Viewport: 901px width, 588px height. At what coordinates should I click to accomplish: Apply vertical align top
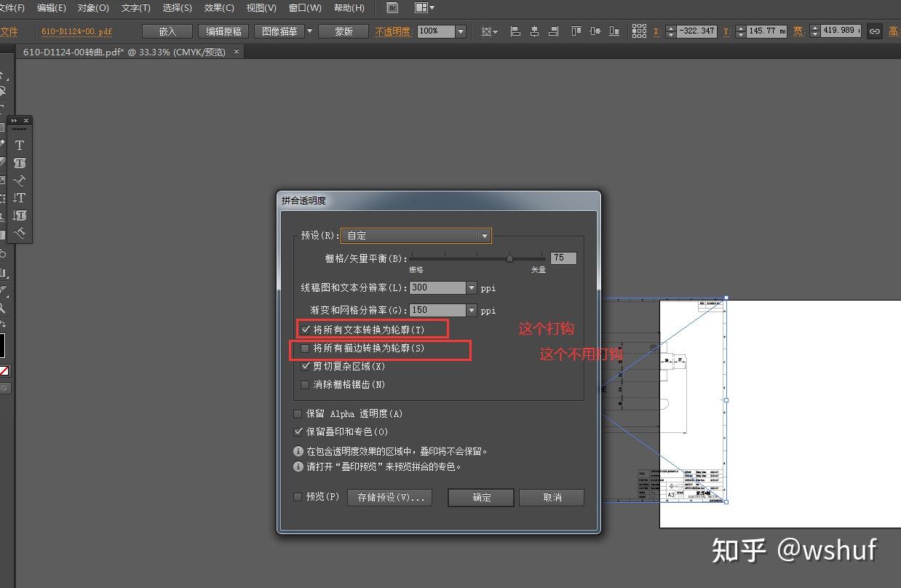point(577,31)
